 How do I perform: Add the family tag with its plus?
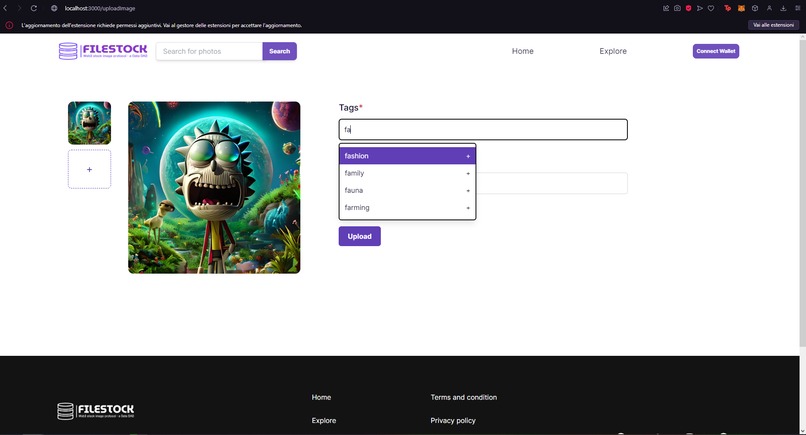click(468, 173)
